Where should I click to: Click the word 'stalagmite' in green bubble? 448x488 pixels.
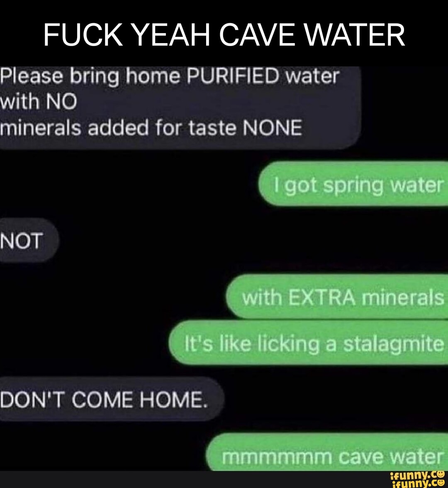[394, 344]
